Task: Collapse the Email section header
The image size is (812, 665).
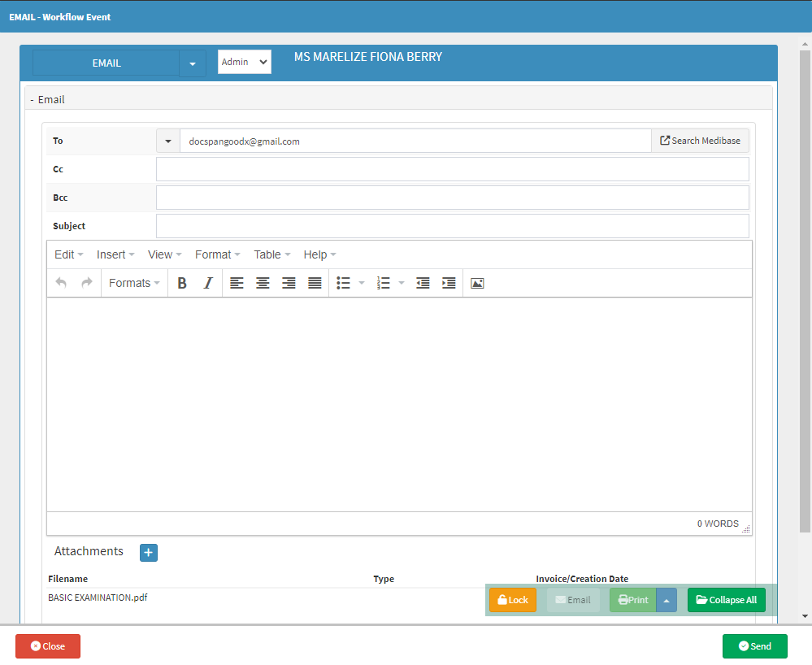Action: coord(47,99)
